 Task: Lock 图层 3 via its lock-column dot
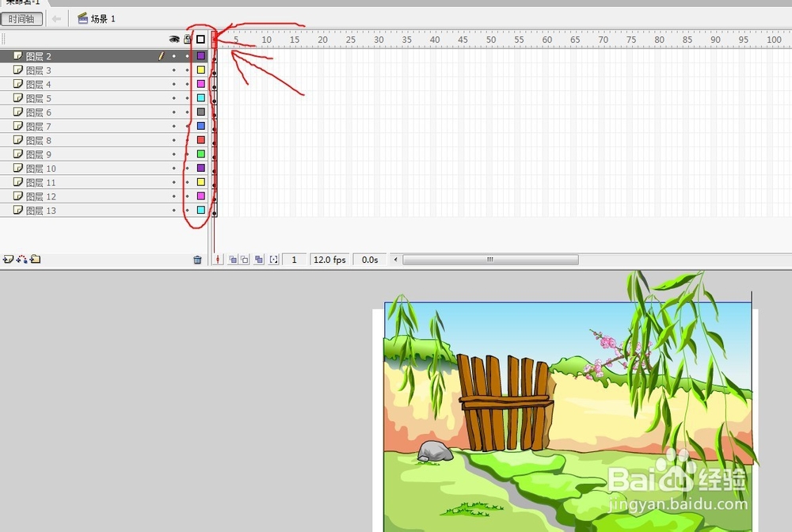click(x=188, y=70)
